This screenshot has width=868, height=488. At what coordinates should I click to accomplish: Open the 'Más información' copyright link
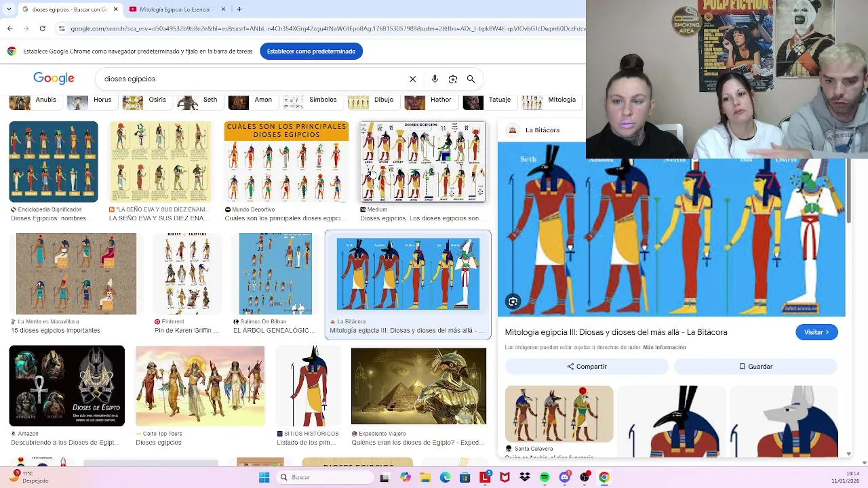tap(665, 347)
